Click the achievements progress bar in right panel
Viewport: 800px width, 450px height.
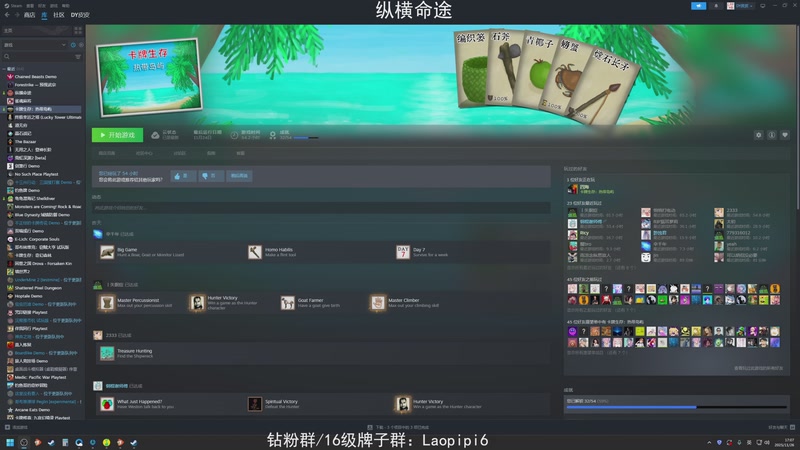(x=677, y=407)
